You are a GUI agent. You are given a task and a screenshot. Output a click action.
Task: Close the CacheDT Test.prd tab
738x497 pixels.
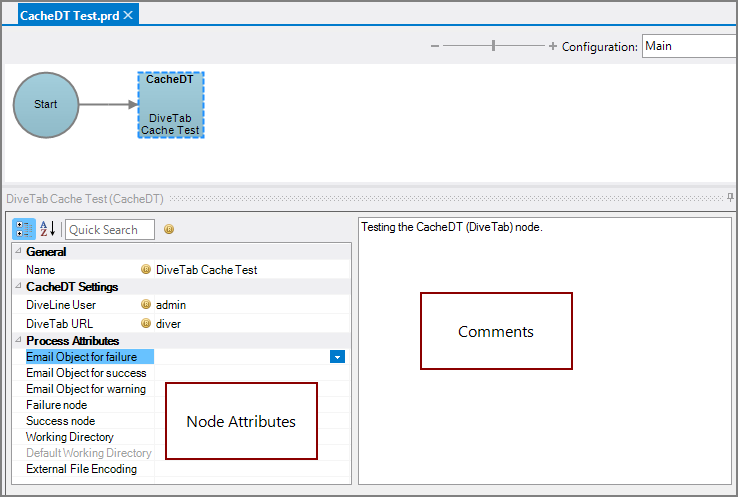pyautogui.click(x=128, y=16)
